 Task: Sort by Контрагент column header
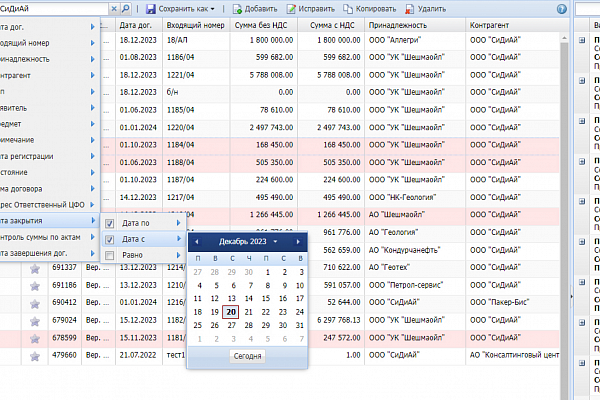pyautogui.click(x=513, y=25)
